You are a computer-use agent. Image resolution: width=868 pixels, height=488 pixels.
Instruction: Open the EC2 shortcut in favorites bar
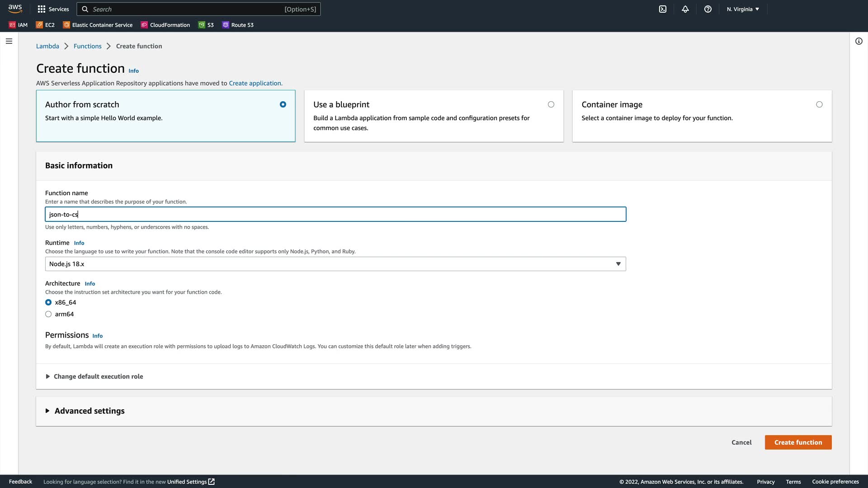45,25
